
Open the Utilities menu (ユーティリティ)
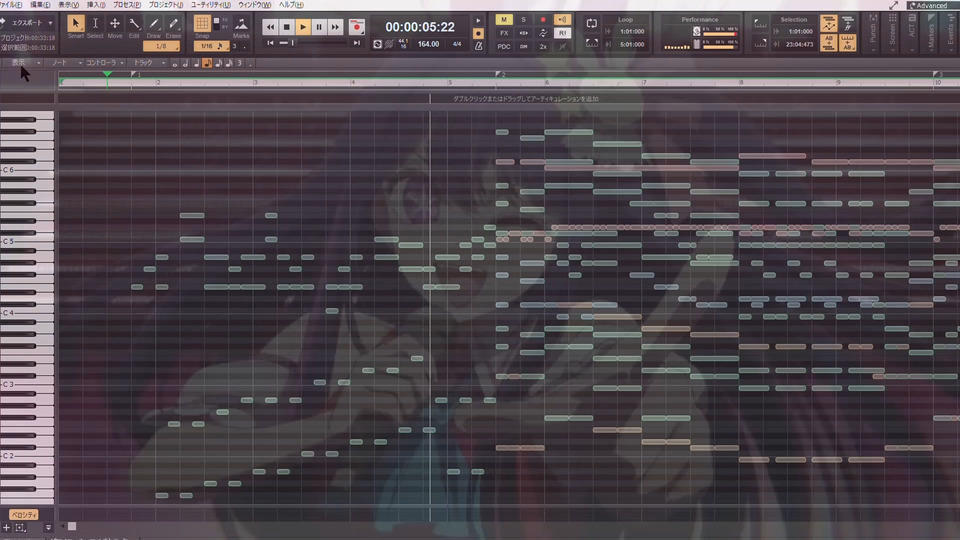pos(211,5)
